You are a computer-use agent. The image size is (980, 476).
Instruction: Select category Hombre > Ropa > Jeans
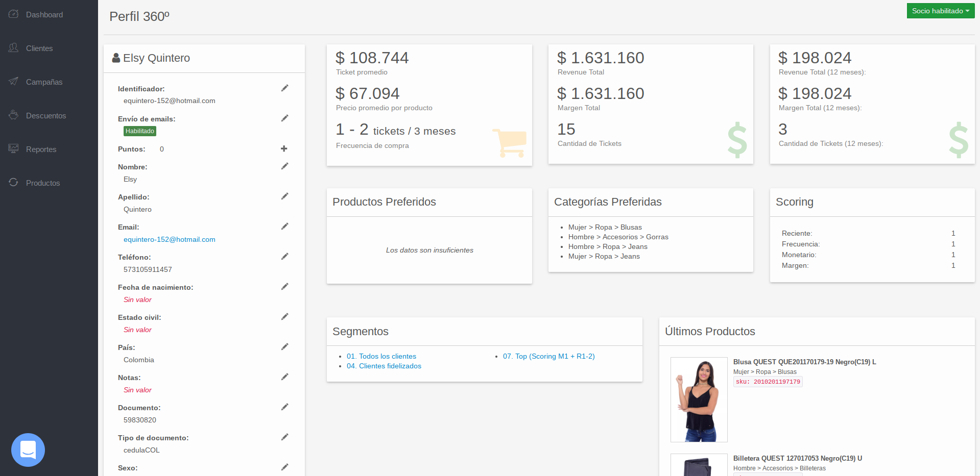608,246
